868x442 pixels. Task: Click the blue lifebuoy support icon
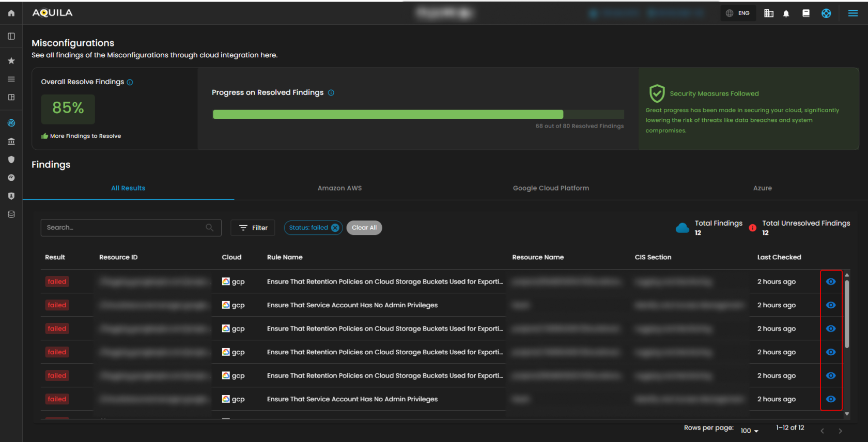(826, 13)
